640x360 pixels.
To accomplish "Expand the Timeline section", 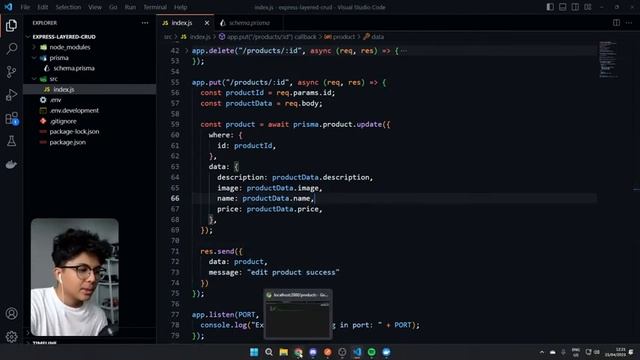I will (x=44, y=343).
